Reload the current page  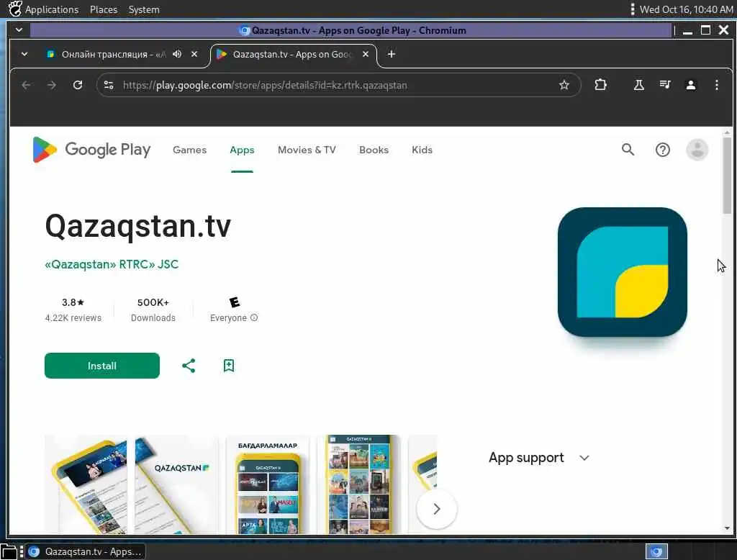[x=78, y=85]
